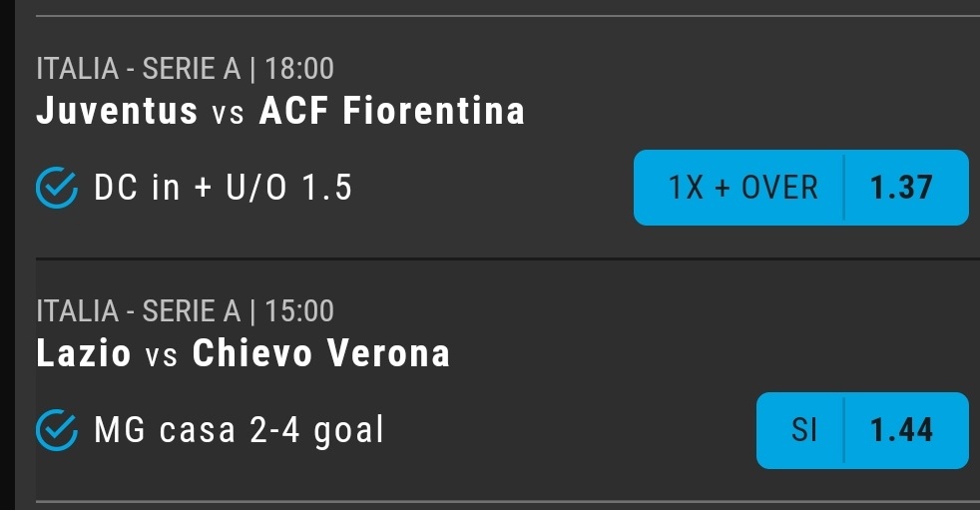This screenshot has height=510, width=980.
Task: Open the Lazio team name
Action: pyautogui.click(x=84, y=353)
